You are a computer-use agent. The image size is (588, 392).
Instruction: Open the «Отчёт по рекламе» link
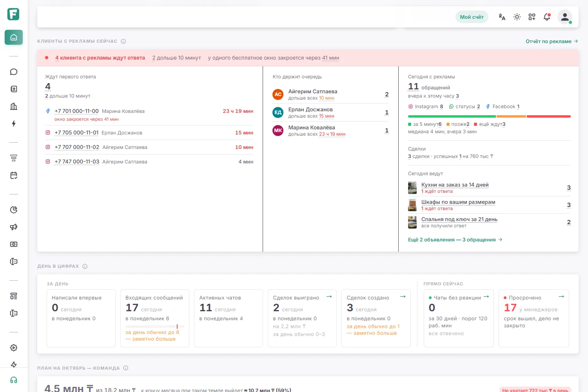coord(552,41)
